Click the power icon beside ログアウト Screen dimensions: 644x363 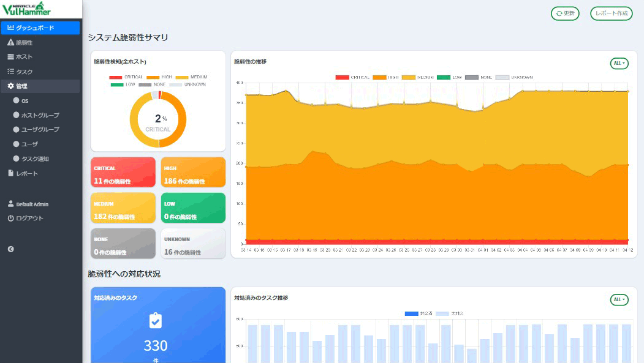pyautogui.click(x=10, y=219)
